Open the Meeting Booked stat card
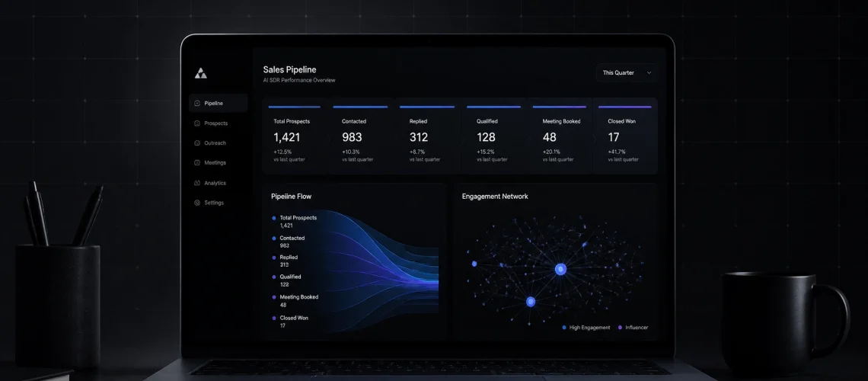The image size is (868, 381). coord(559,136)
